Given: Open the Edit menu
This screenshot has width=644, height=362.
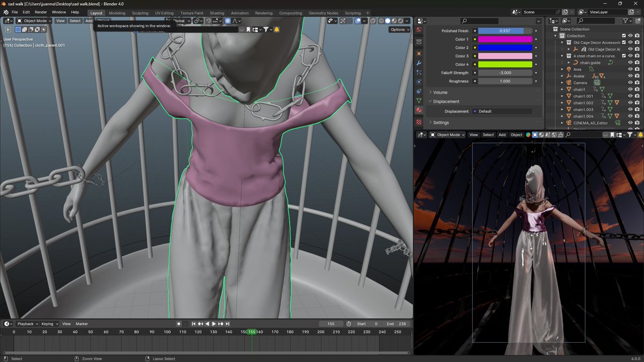Looking at the screenshot, I should (x=26, y=12).
